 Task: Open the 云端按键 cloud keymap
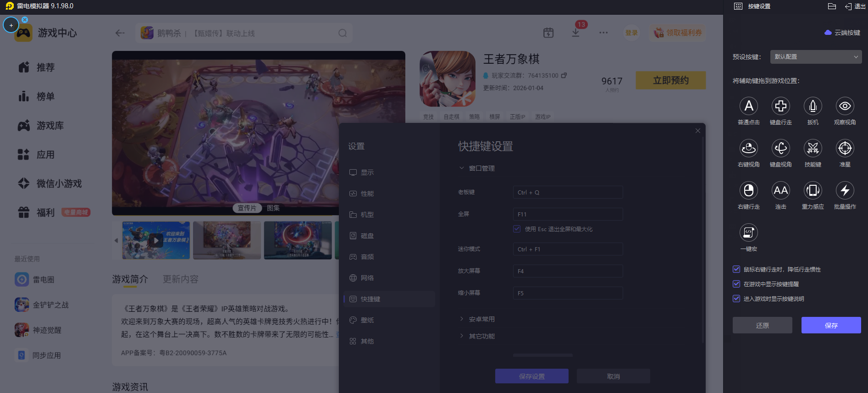tap(842, 33)
